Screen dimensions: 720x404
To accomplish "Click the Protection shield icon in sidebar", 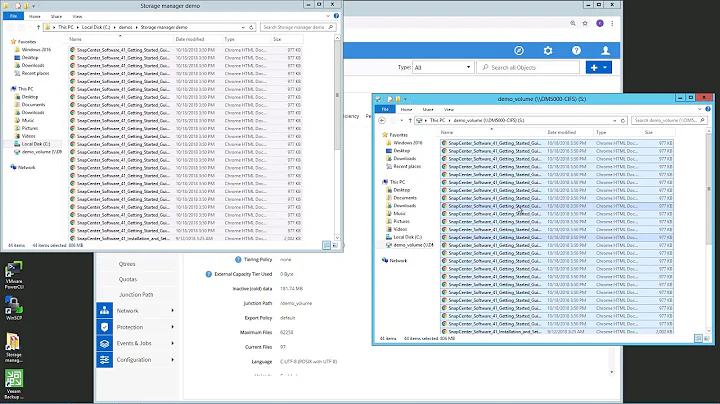I will click(105, 327).
